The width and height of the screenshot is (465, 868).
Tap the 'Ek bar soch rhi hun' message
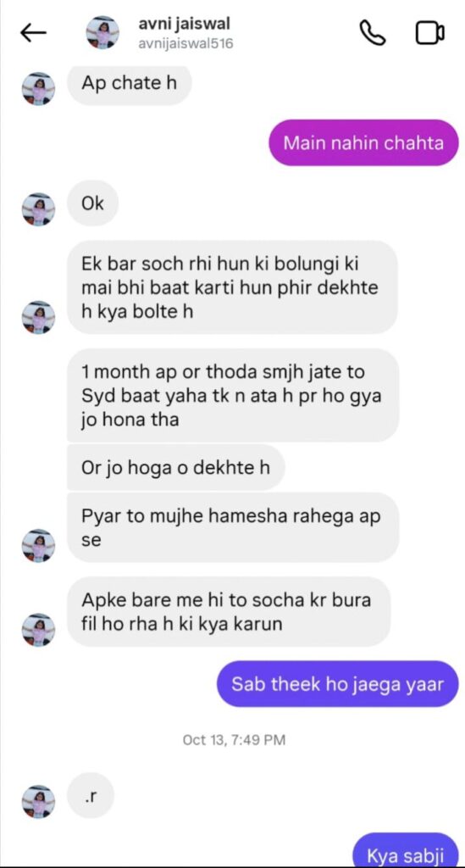coord(232,287)
